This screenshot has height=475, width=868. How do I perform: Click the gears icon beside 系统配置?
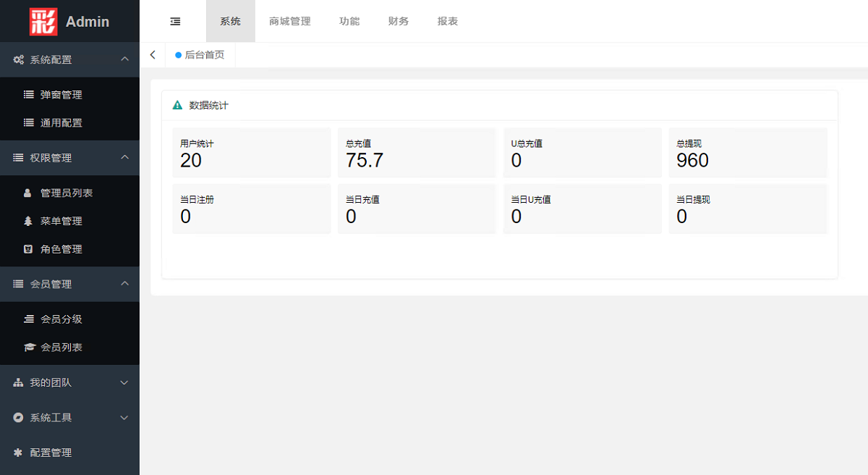19,60
